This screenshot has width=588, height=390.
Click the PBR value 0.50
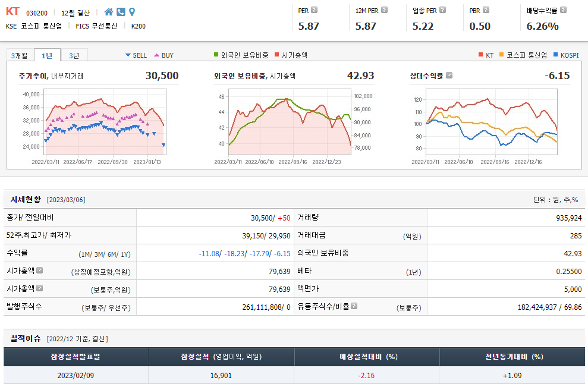480,26
